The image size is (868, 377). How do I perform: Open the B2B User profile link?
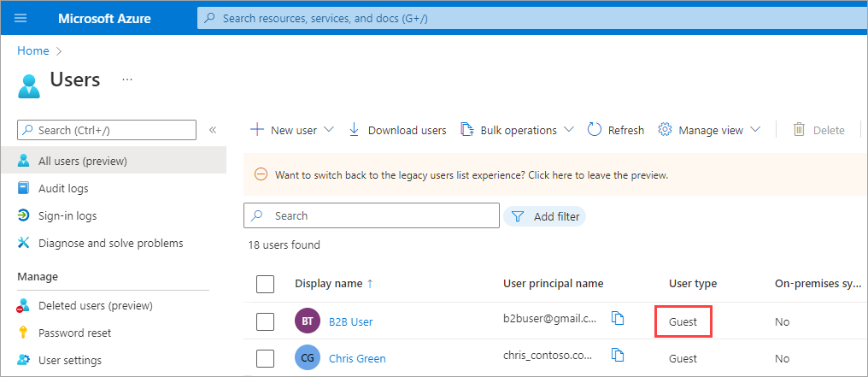tap(351, 321)
